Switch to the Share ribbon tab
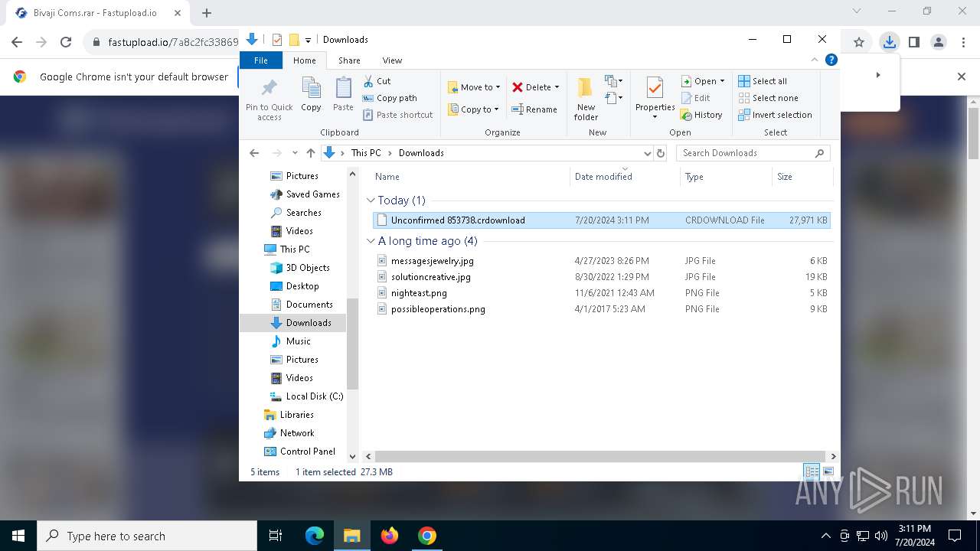Screen dimensions: 980x551 tap(349, 60)
